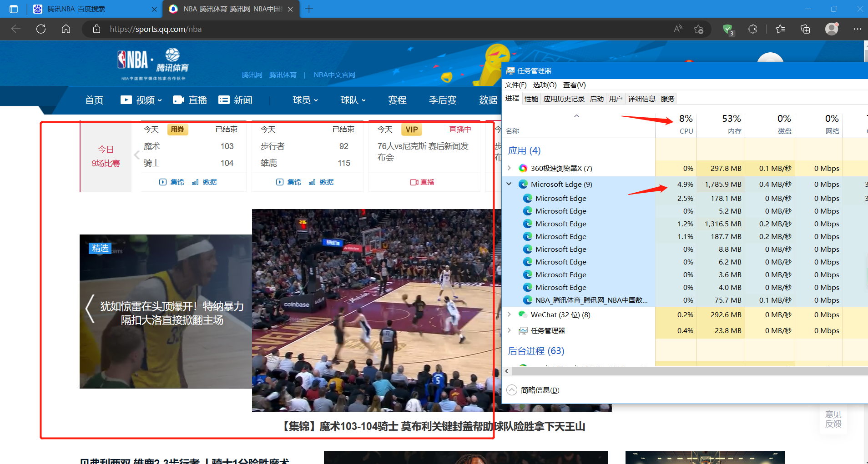This screenshot has height=464, width=868.
Task: Collapse Microsoft Edge (9) process group
Action: pos(509,184)
